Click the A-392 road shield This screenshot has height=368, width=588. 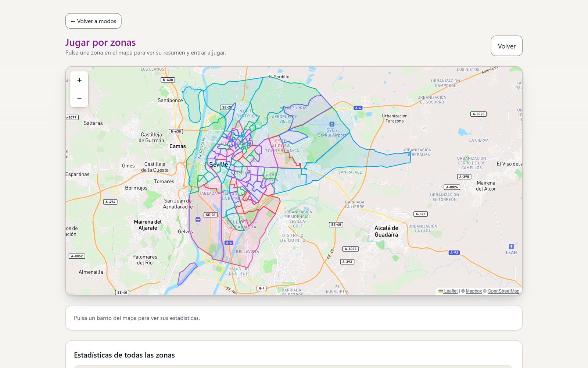347,262
